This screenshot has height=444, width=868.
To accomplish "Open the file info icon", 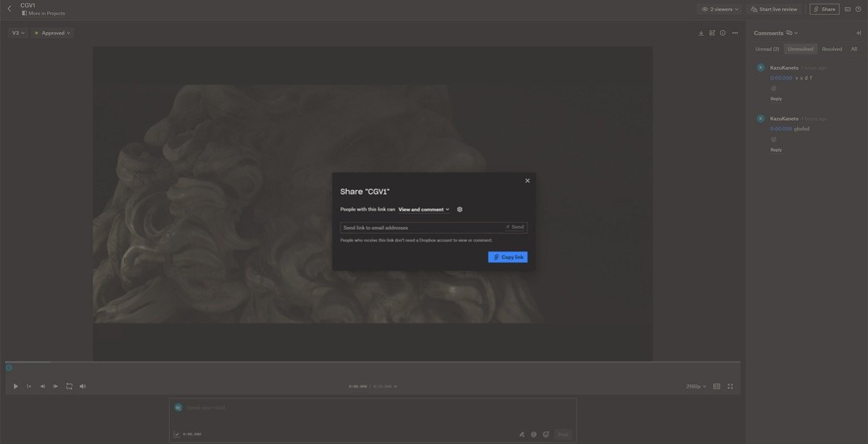I will point(723,33).
